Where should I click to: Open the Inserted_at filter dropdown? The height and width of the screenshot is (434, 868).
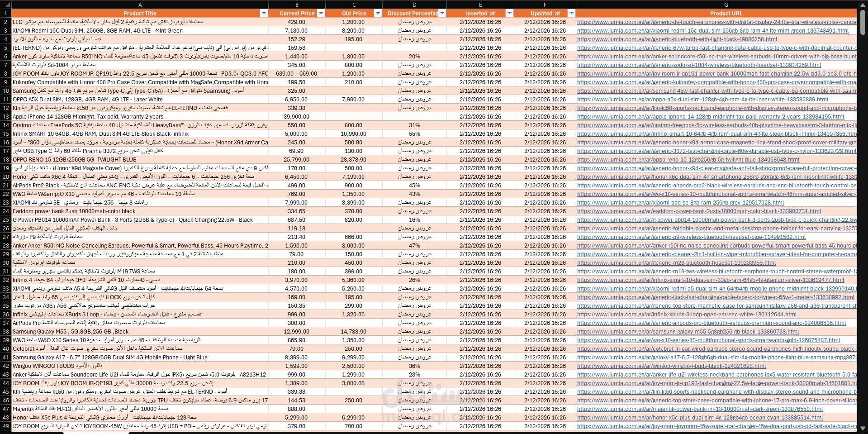tap(509, 13)
